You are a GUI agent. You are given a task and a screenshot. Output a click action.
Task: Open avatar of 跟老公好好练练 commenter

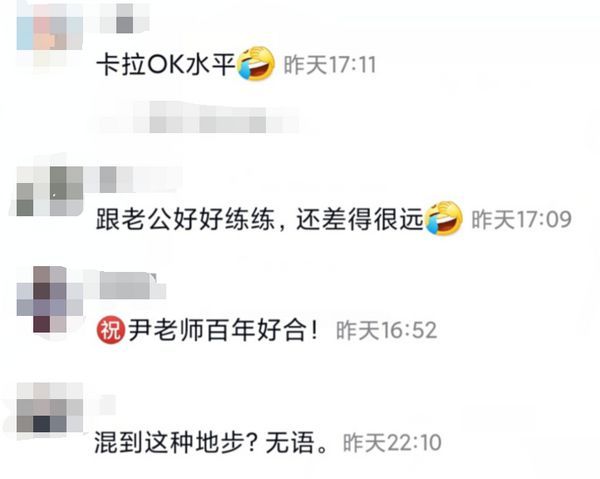(50, 190)
